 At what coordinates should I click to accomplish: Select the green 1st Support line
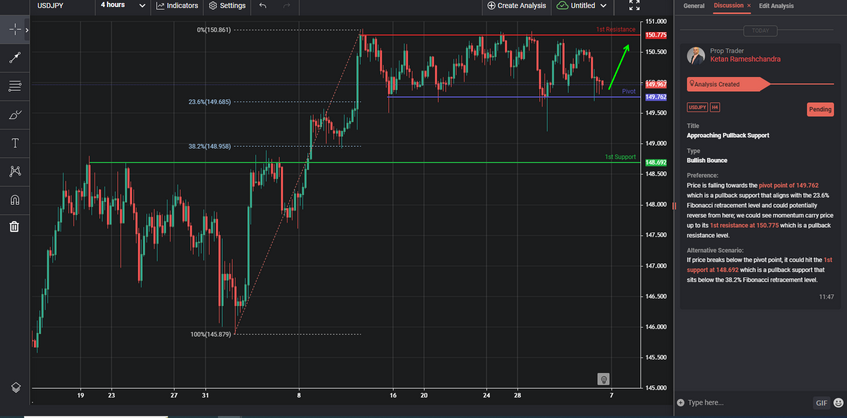coord(365,163)
